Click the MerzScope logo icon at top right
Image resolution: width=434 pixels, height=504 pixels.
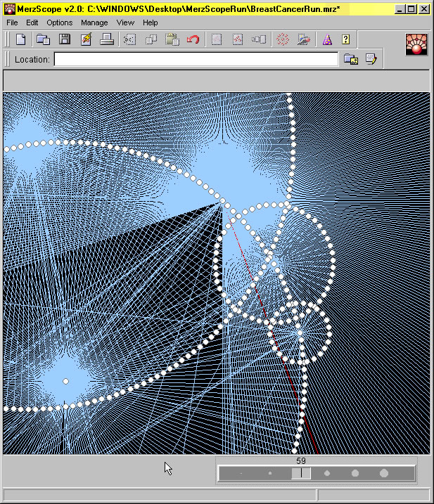coord(416,44)
